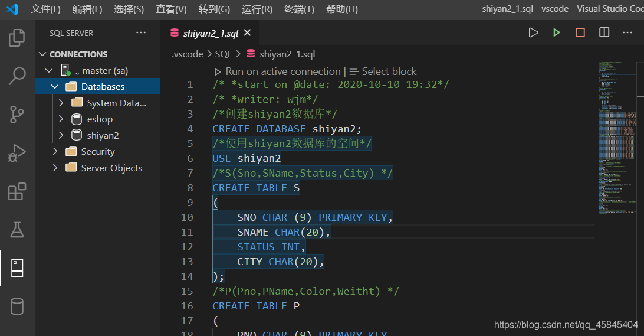644x336 pixels.
Task: Open the Testing flask icon
Action: tap(17, 230)
